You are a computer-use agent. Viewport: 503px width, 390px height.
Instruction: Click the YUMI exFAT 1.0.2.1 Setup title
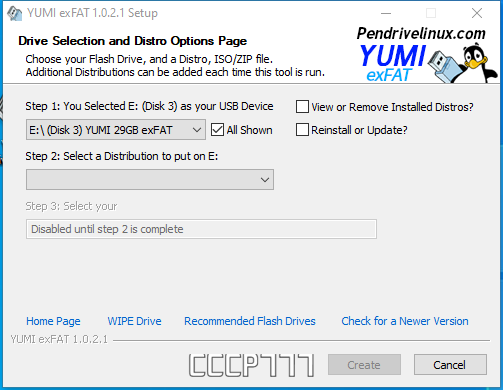click(92, 13)
